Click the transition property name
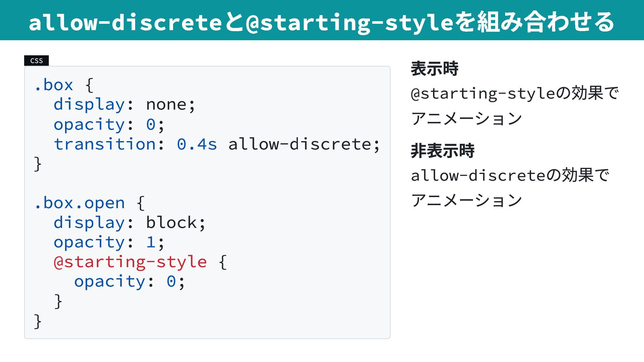Screen dimensions: 644x362 pos(105,144)
